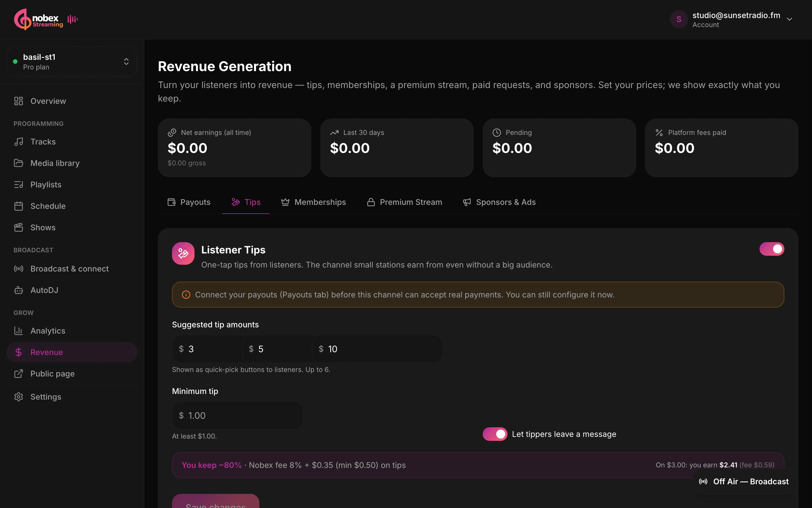Click the Minimum tip input field
Image resolution: width=812 pixels, height=508 pixels.
(238, 416)
